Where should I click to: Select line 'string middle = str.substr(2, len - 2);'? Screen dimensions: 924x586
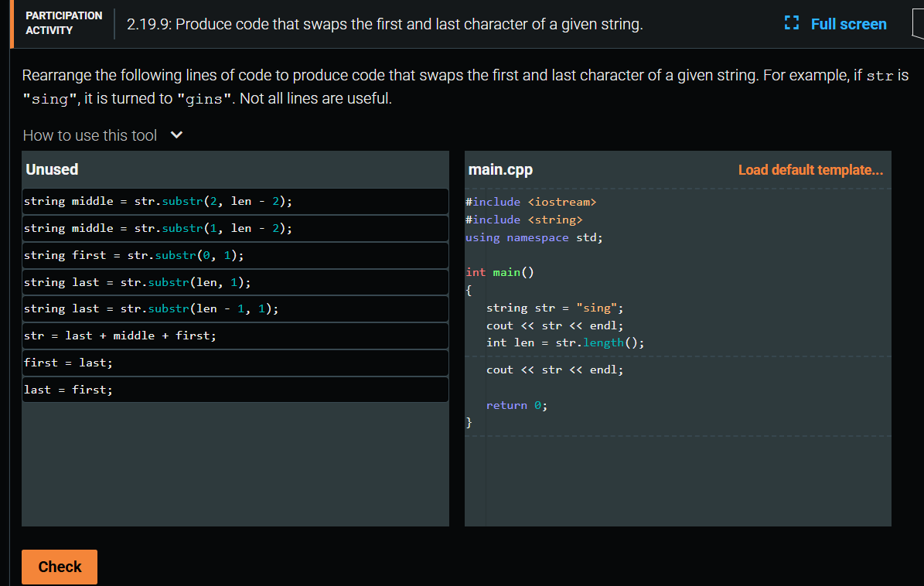click(235, 202)
